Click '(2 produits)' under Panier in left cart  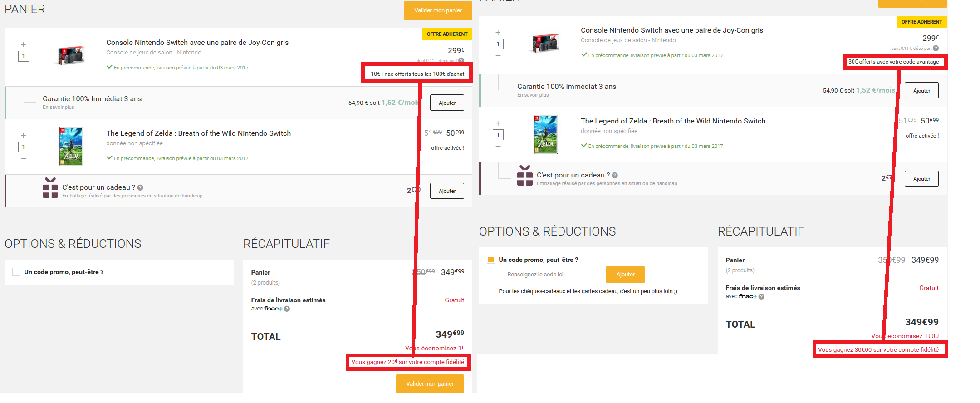265,283
